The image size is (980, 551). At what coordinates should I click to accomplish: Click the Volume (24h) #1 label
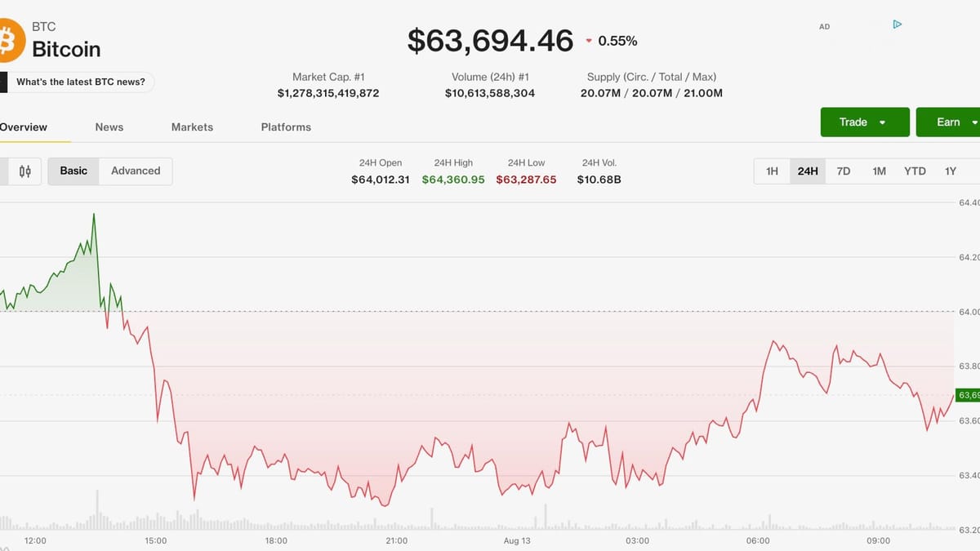pos(490,77)
